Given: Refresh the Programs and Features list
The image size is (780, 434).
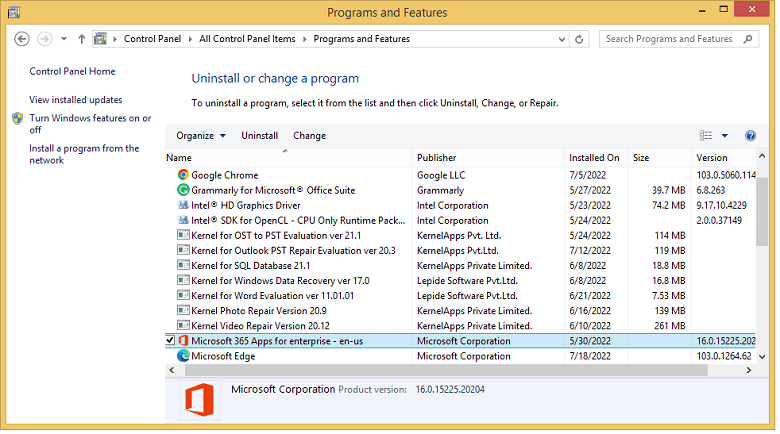Looking at the screenshot, I should pos(579,39).
